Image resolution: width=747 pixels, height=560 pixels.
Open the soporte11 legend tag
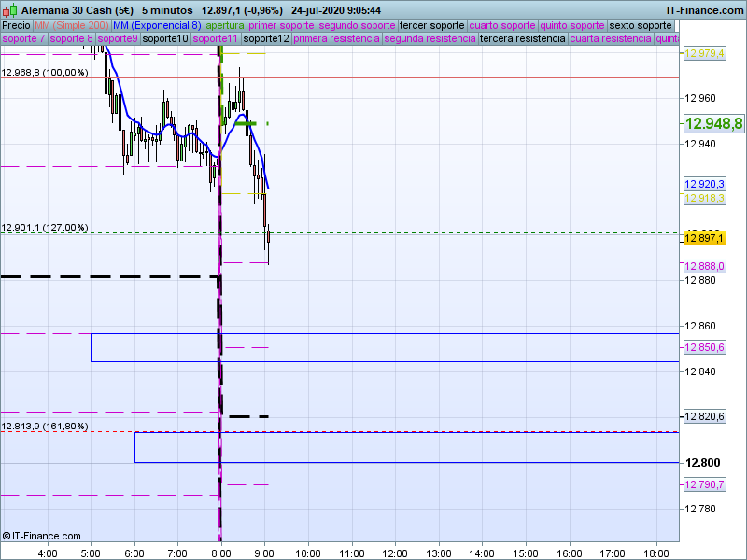(216, 38)
